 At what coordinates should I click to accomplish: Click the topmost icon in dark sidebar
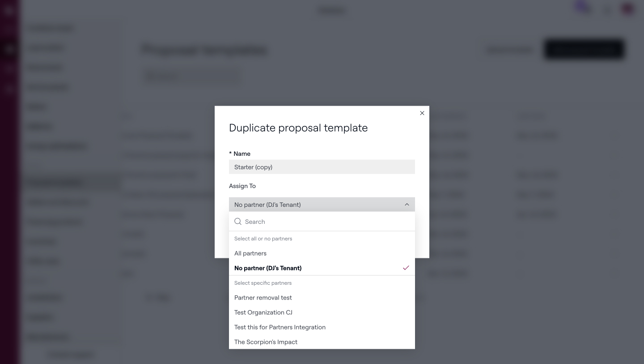pos(9,10)
